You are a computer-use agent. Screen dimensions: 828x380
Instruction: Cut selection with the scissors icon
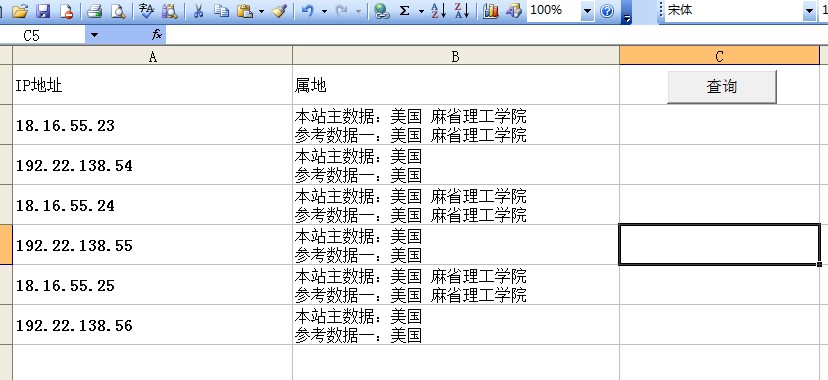point(199,11)
